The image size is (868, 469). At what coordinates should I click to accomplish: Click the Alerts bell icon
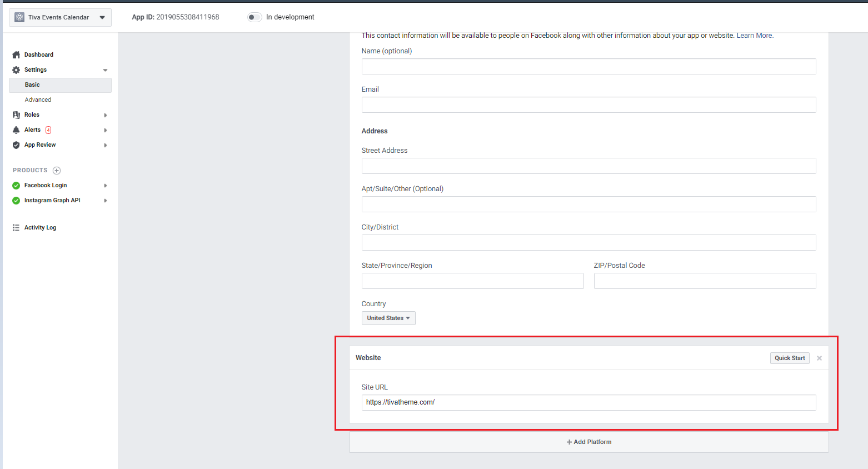16,130
